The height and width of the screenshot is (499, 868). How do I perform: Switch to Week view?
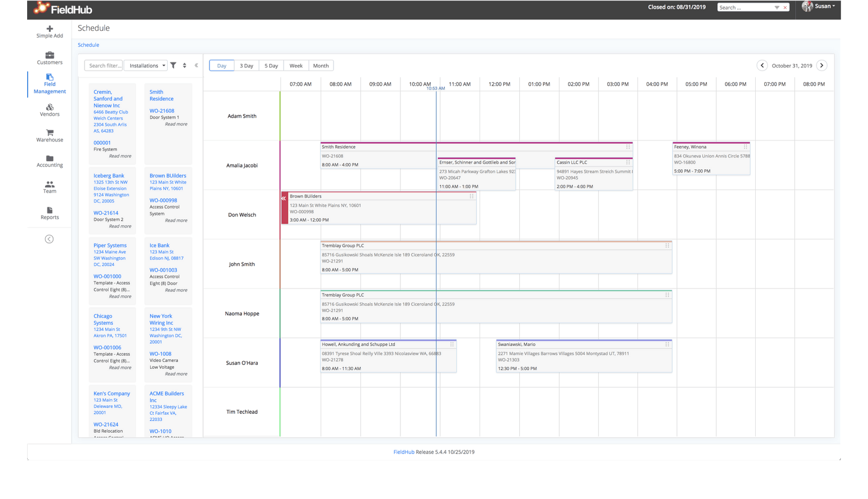[x=296, y=65]
